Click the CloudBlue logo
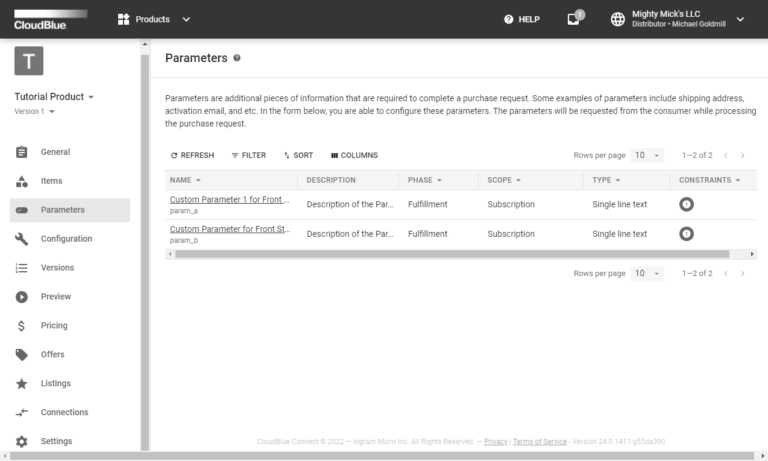Screen dimensions: 768x461 (x=50, y=20)
